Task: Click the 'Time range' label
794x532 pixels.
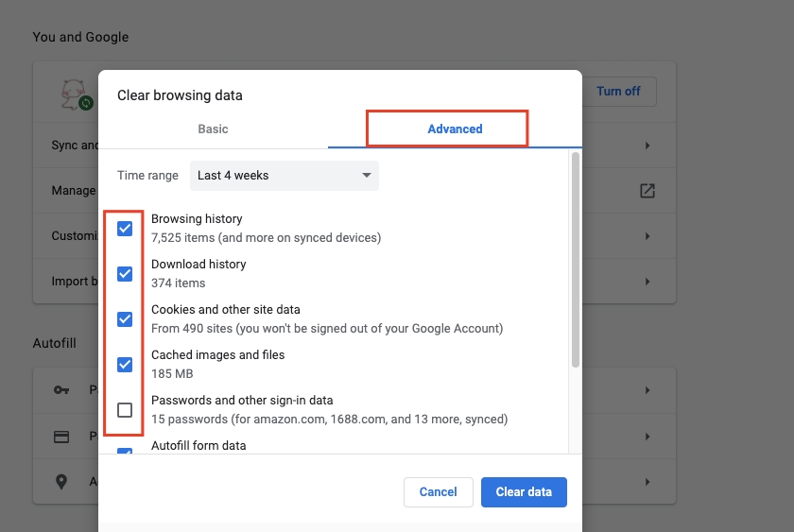Action: pyautogui.click(x=147, y=176)
